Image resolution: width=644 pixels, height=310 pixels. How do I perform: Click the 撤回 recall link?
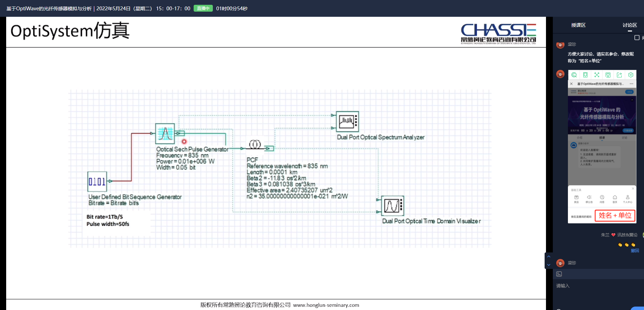tap(635, 251)
